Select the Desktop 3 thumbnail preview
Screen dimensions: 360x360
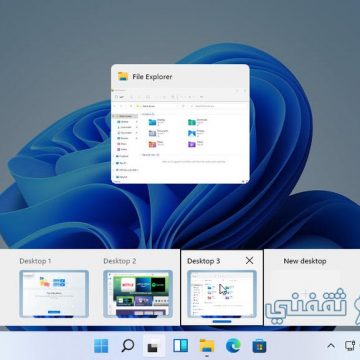222,294
